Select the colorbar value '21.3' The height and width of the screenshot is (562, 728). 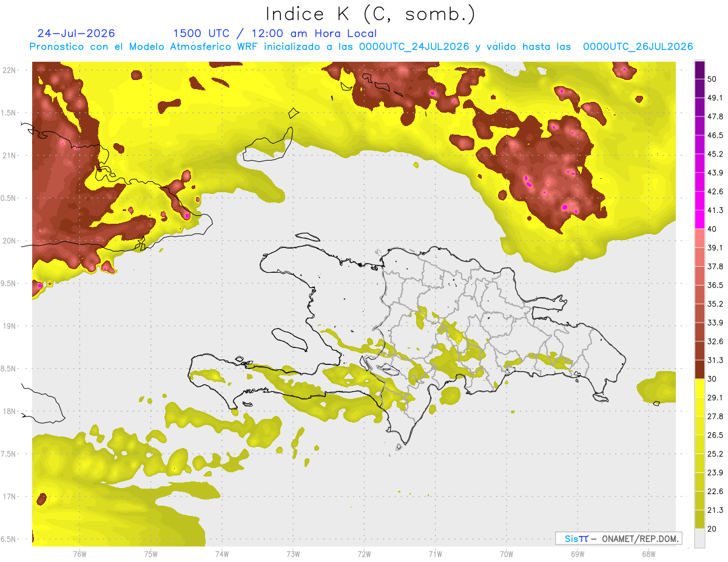point(715,510)
